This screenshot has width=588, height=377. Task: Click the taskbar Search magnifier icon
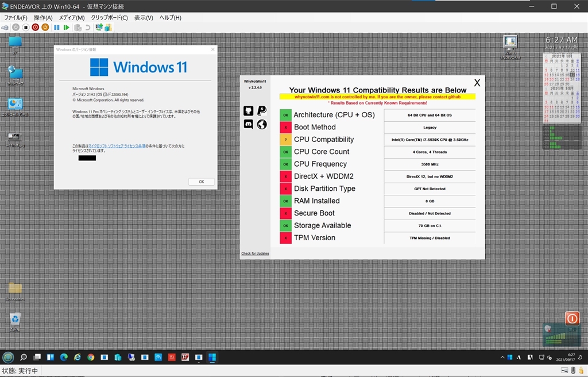(23, 357)
